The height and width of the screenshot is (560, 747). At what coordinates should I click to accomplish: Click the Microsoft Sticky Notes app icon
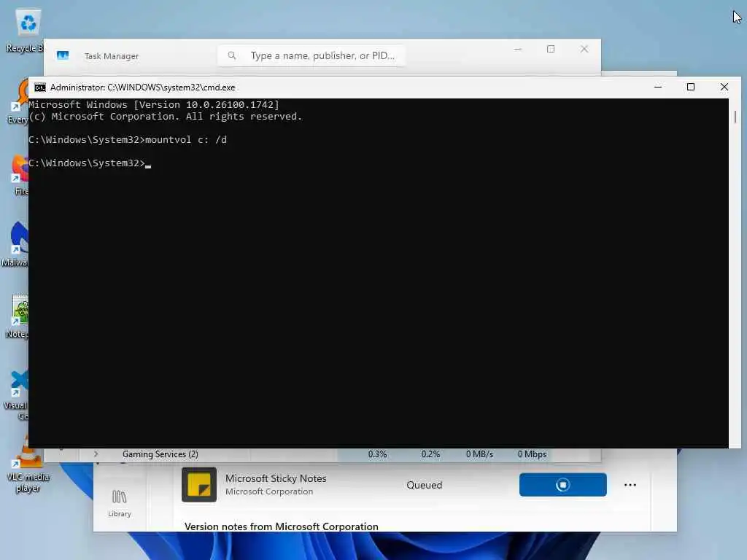pos(199,484)
